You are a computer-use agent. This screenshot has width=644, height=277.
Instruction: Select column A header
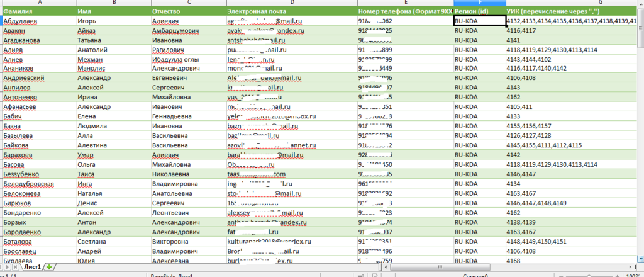[x=39, y=3]
